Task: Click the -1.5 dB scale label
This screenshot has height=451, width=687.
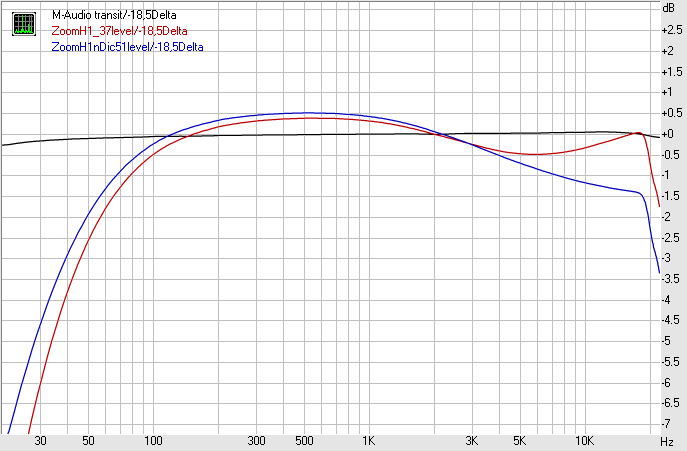Action: [670, 196]
